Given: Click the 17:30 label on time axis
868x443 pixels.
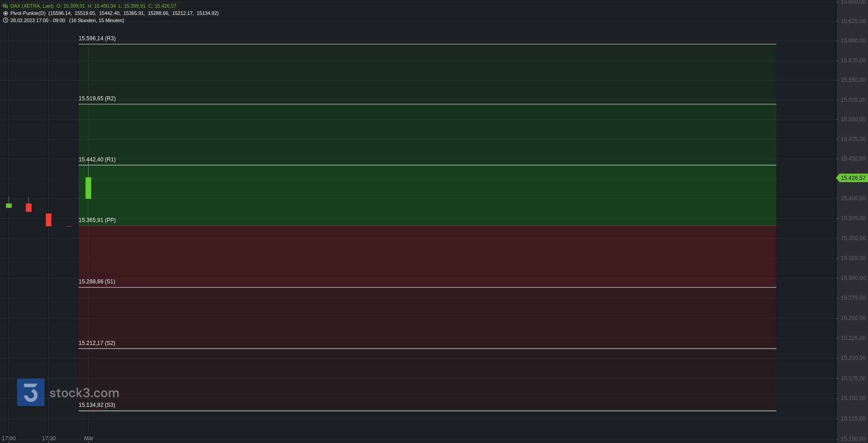Looking at the screenshot, I should pos(49,438).
